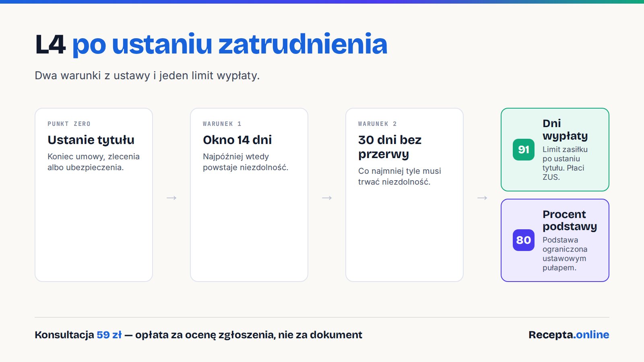Click the heading '30 dni bez przerwy'
644x362 pixels.
390,147
